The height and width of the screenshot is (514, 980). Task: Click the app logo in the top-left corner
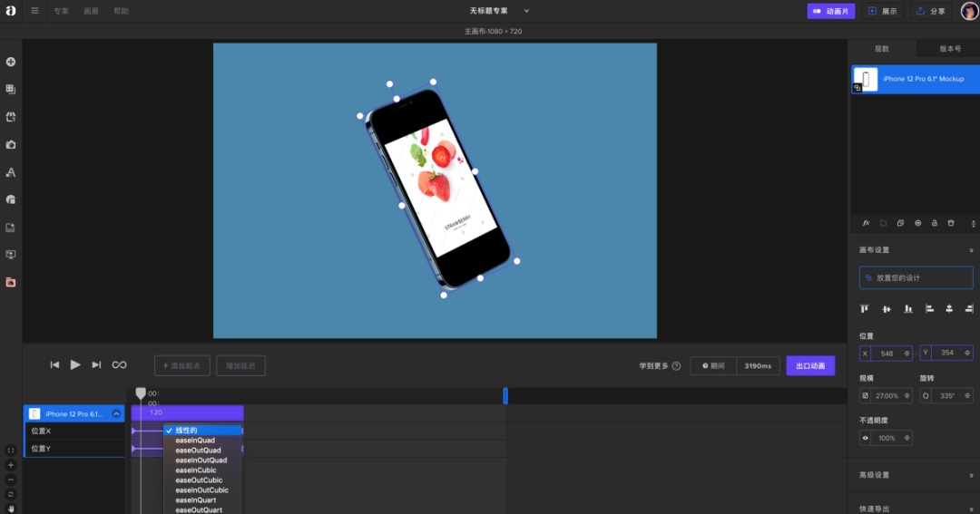11,11
